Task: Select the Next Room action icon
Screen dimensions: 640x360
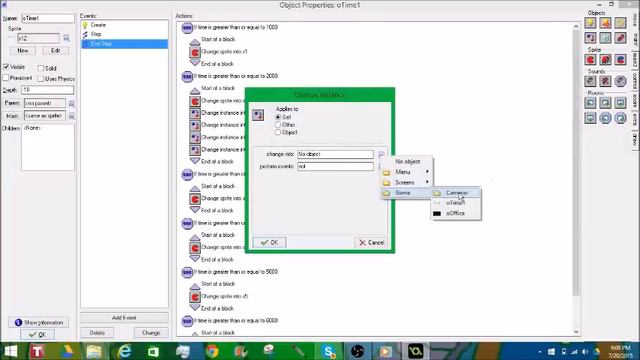Action: (x=605, y=103)
